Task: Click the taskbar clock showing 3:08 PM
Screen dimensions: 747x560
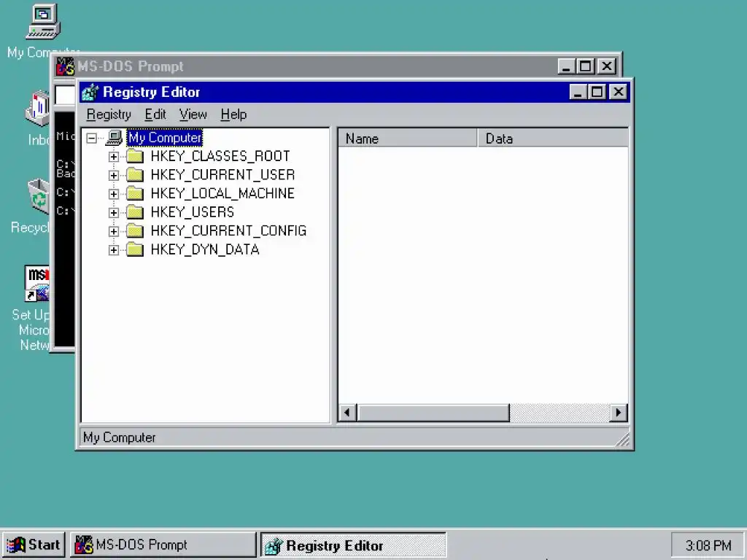Action: [x=708, y=545]
